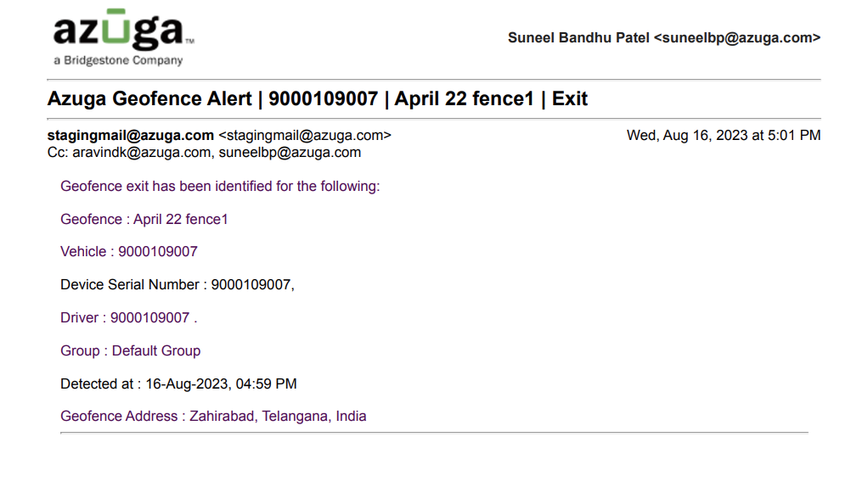This screenshot has width=868, height=504.
Task: Click the Driver 9000109007 line
Action: coord(128,318)
